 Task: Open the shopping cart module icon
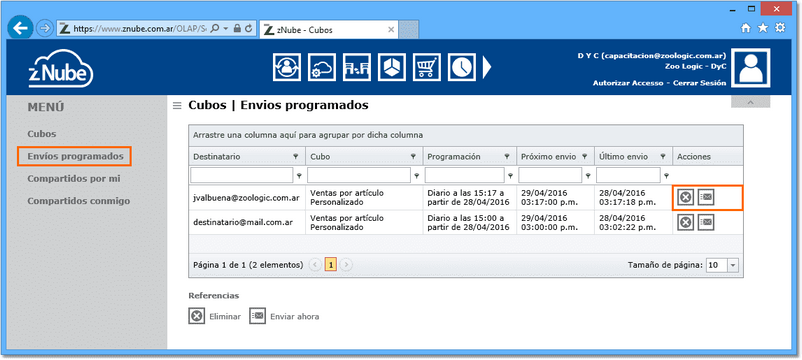[427, 67]
